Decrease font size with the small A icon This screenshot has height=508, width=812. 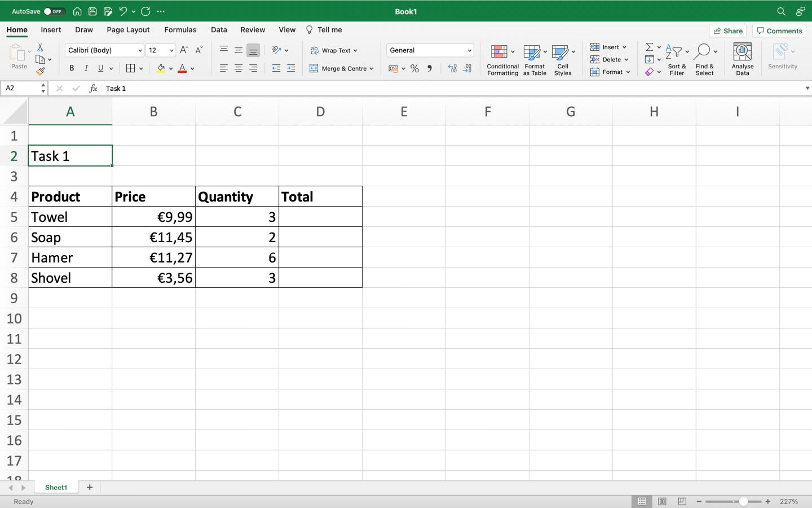pyautogui.click(x=199, y=50)
